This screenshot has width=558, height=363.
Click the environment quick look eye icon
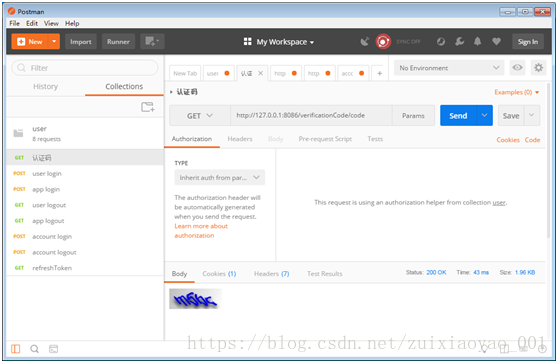[517, 67]
